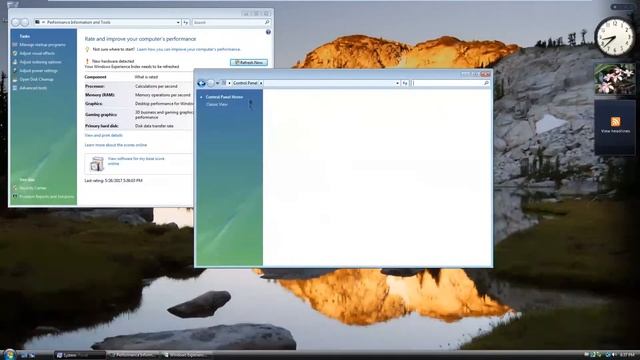640x360 pixels.
Task: Click the Memory (RAM) row
Action: (x=138, y=95)
